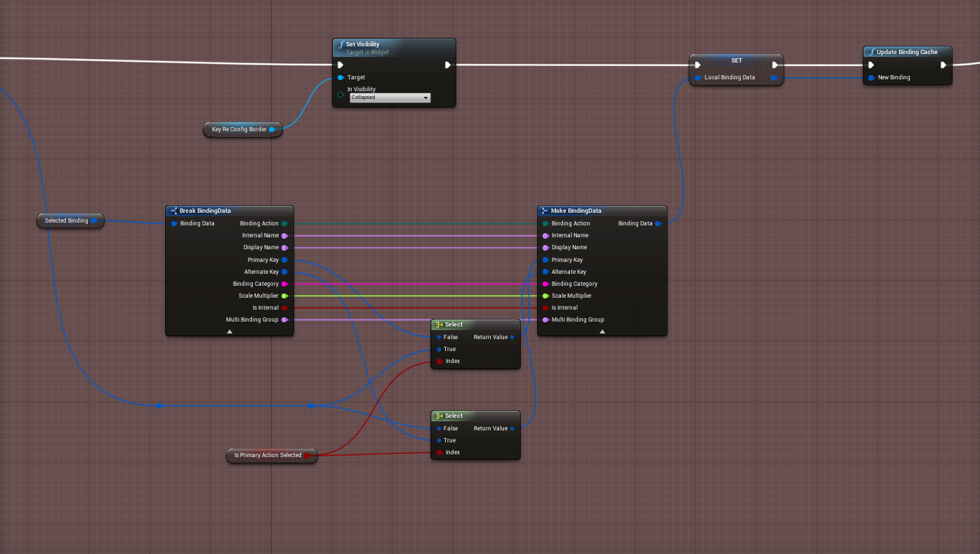
Task: Click the Make BindingData node title
Action: 576,211
